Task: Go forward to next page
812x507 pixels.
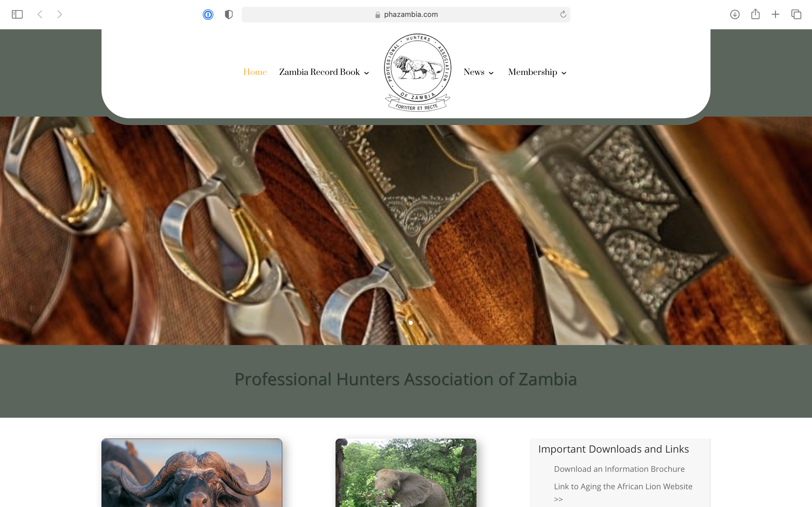Action: pyautogui.click(x=60, y=14)
